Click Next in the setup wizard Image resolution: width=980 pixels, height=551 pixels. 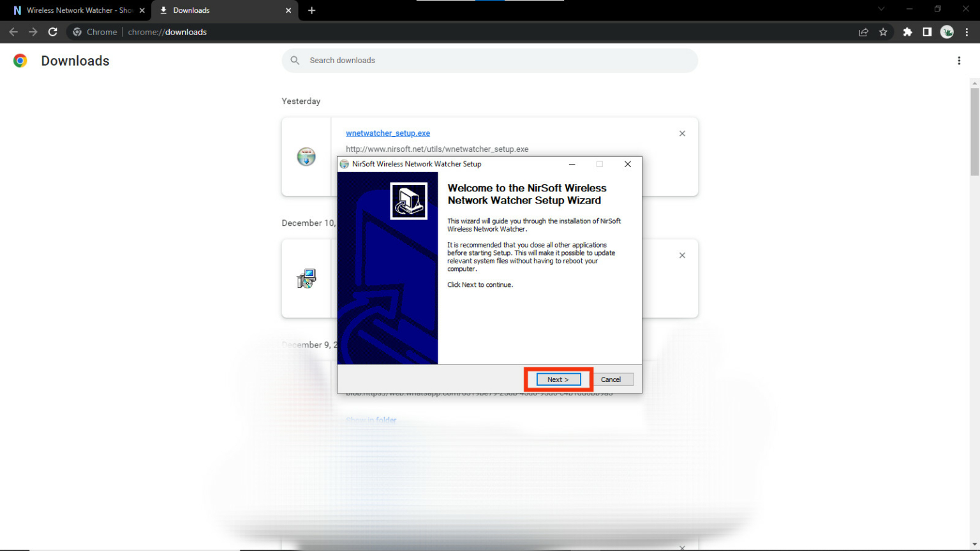[x=558, y=379]
